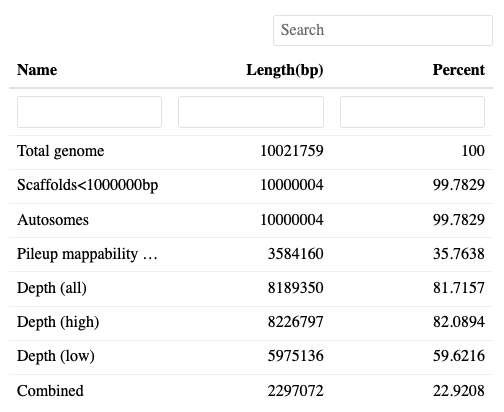Select the 'Autosomes' row name
Screen dimensions: 504x412
point(53,220)
